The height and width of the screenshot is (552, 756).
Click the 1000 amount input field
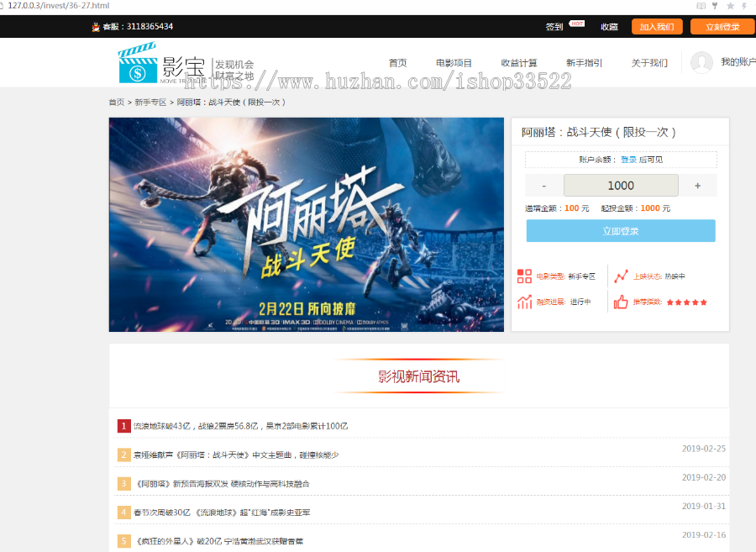(x=621, y=185)
